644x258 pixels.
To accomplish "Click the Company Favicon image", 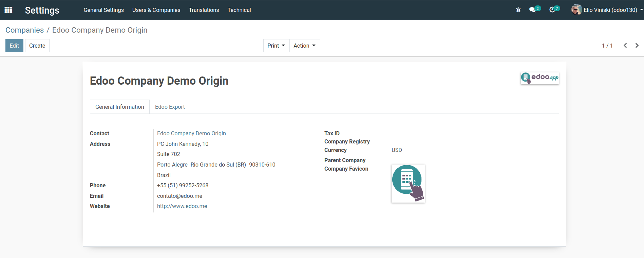I will (408, 184).
